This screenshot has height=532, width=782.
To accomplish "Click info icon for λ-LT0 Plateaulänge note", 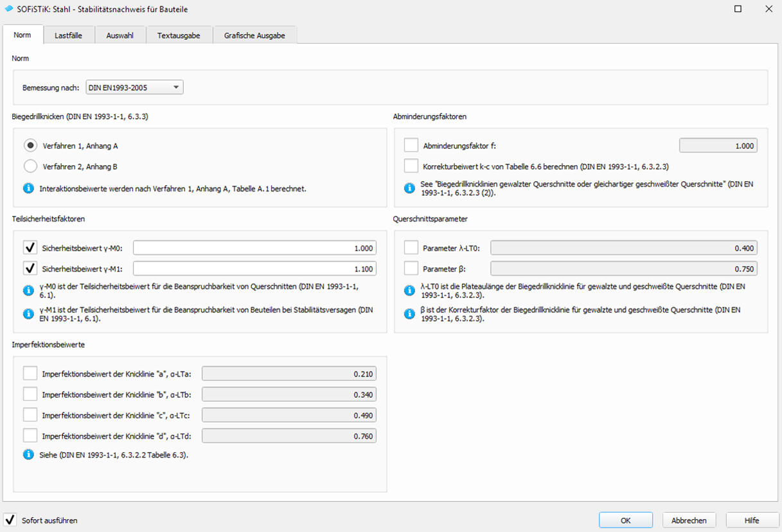I will (x=409, y=290).
